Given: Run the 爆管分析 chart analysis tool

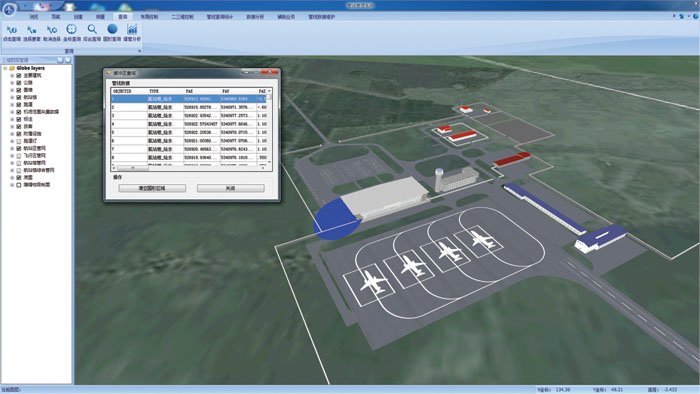Looking at the screenshot, I should (132, 33).
